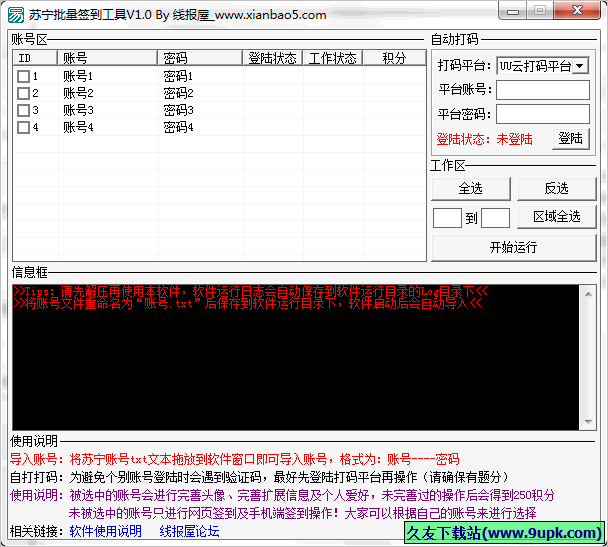Check the checkbox for account row 3
Screen dimensions: 608x547
tap(23, 110)
